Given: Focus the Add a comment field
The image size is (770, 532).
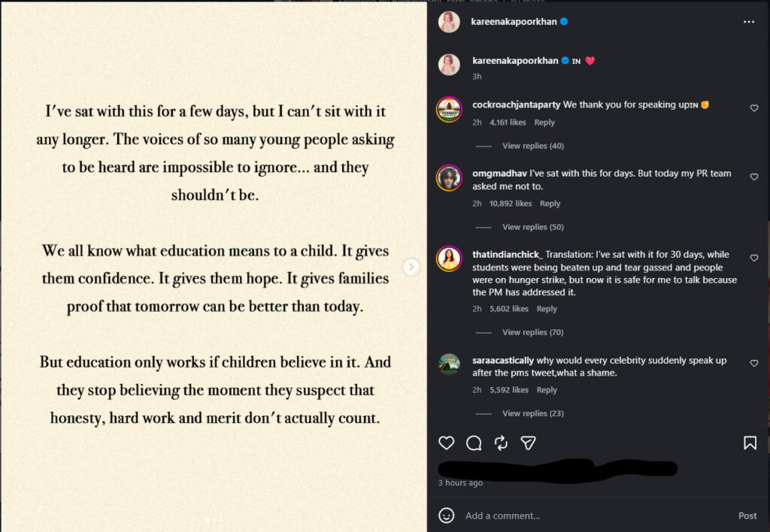Looking at the screenshot, I should 596,515.
